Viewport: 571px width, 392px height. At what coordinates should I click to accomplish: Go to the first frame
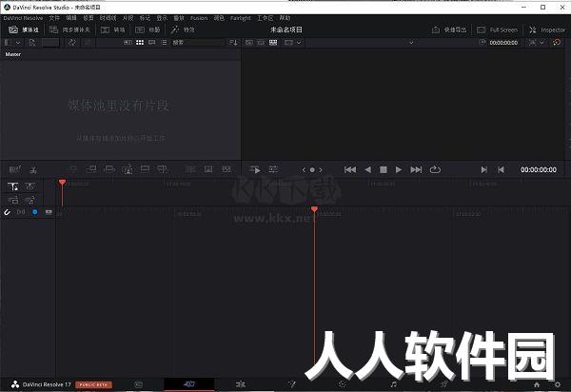click(x=350, y=169)
